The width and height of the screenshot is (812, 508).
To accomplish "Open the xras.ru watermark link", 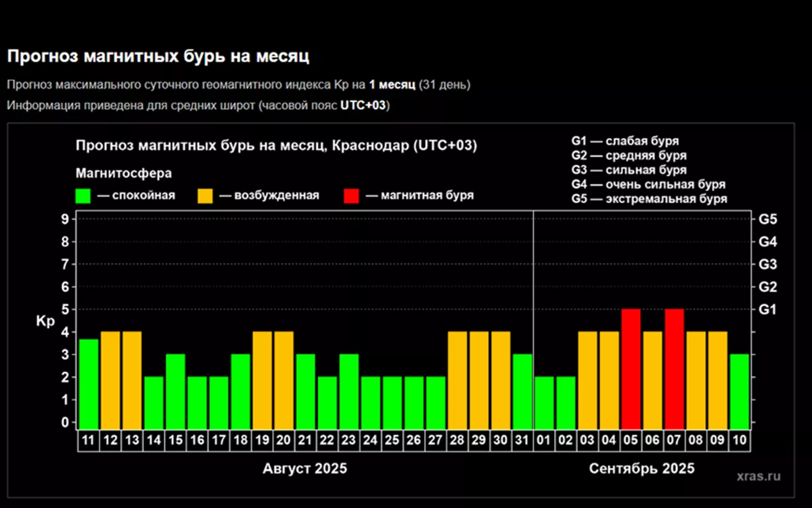I will [759, 476].
